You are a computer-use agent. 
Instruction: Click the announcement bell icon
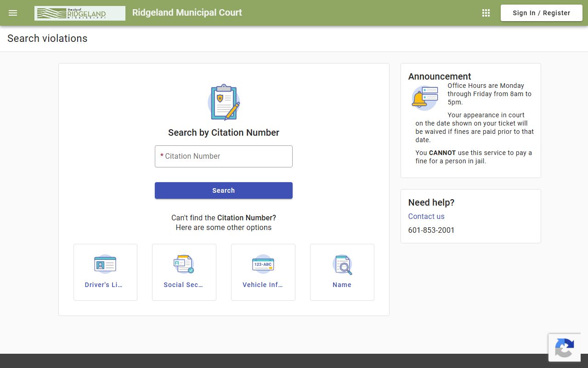425,98
